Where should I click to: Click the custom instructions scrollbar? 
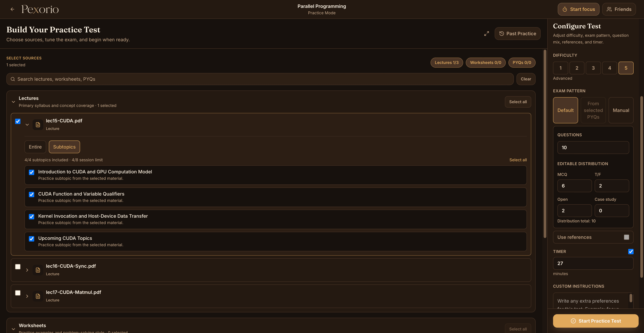631,298
